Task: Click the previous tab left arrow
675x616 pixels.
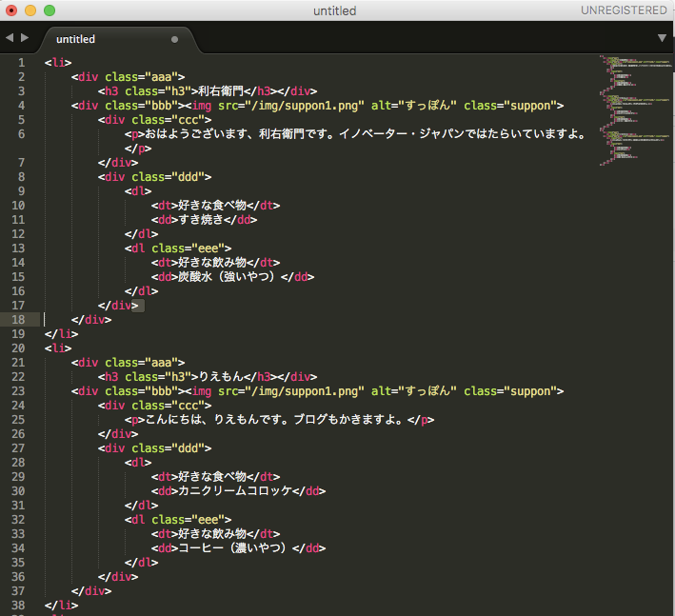Action: [10, 38]
